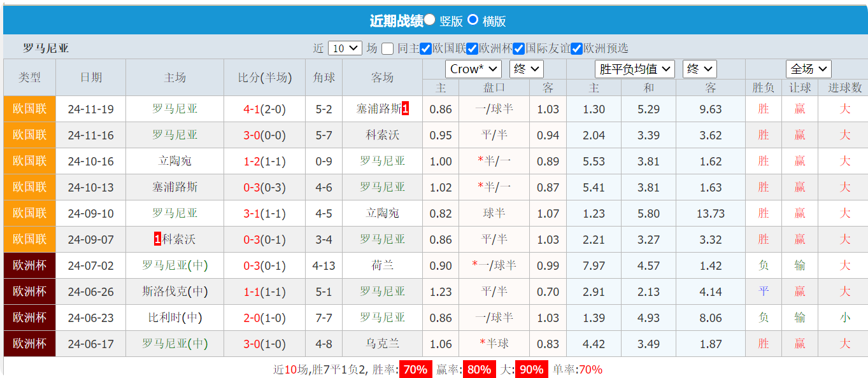Uncheck the 欧洲预选 filter
The height and width of the screenshot is (378, 868).
click(x=575, y=48)
